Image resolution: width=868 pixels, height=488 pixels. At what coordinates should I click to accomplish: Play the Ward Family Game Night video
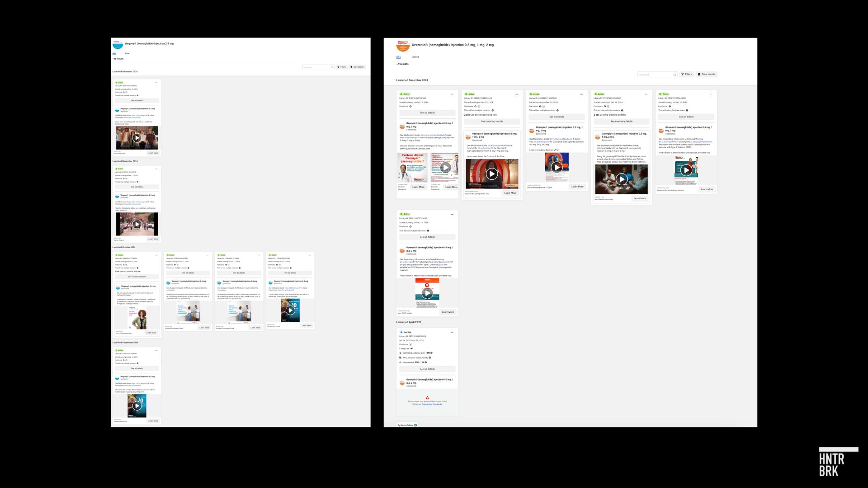point(621,179)
